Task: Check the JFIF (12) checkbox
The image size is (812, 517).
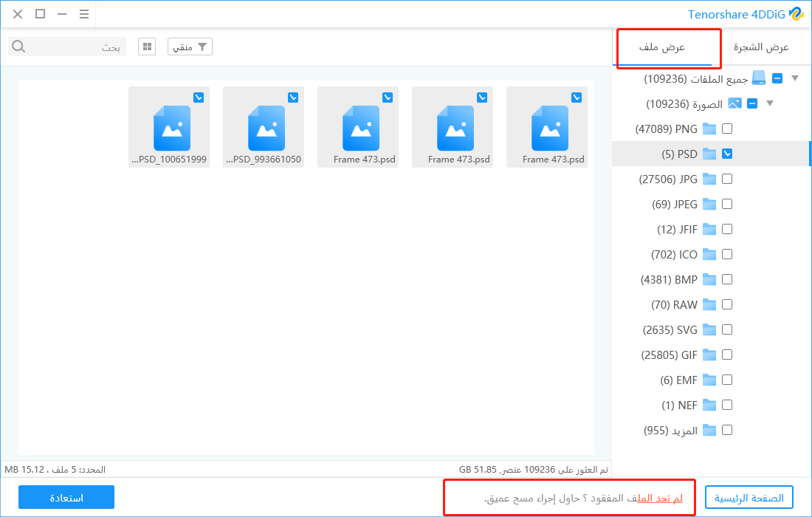Action: 727,229
